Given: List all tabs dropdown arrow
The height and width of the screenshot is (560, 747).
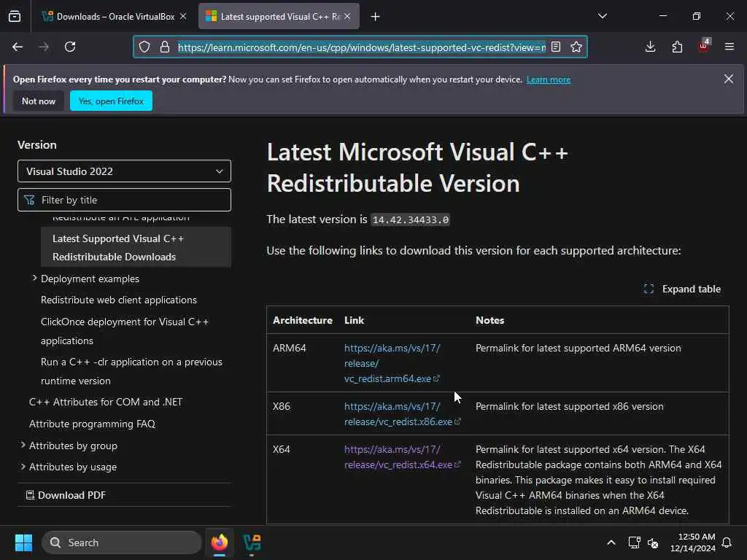Looking at the screenshot, I should click(603, 16).
